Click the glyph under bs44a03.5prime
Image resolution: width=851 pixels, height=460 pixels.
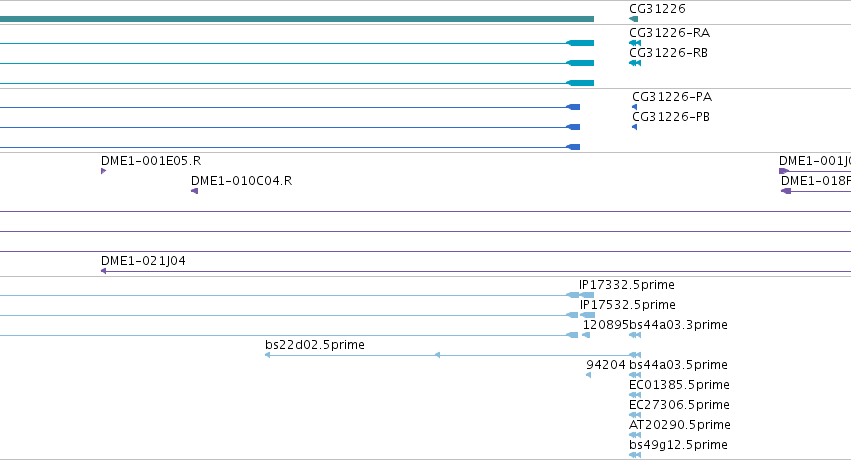coord(635,375)
